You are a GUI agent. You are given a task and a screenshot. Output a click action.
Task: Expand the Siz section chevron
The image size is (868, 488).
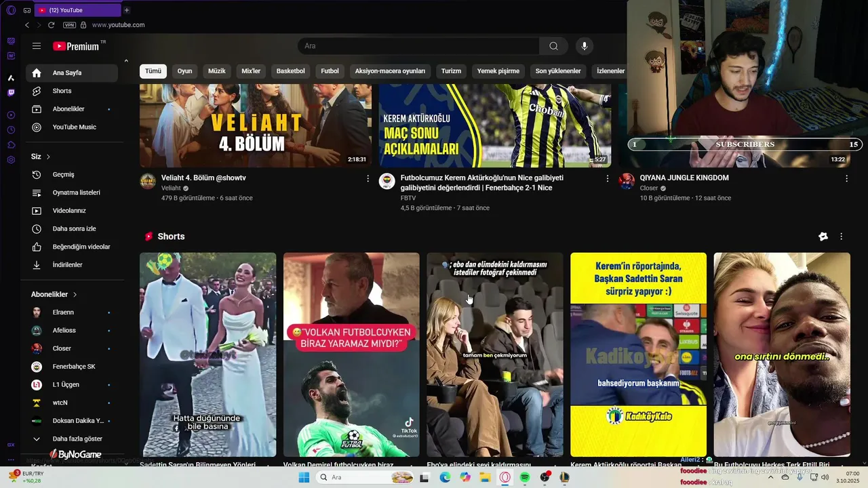point(48,157)
